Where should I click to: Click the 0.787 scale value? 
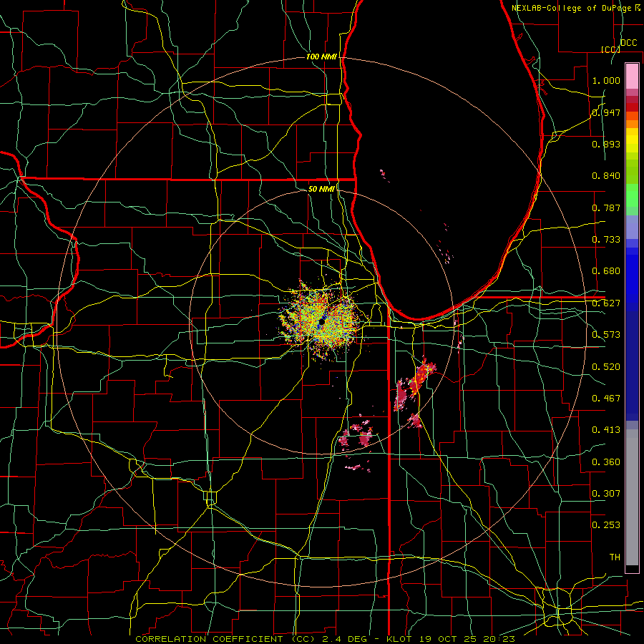[606, 208]
